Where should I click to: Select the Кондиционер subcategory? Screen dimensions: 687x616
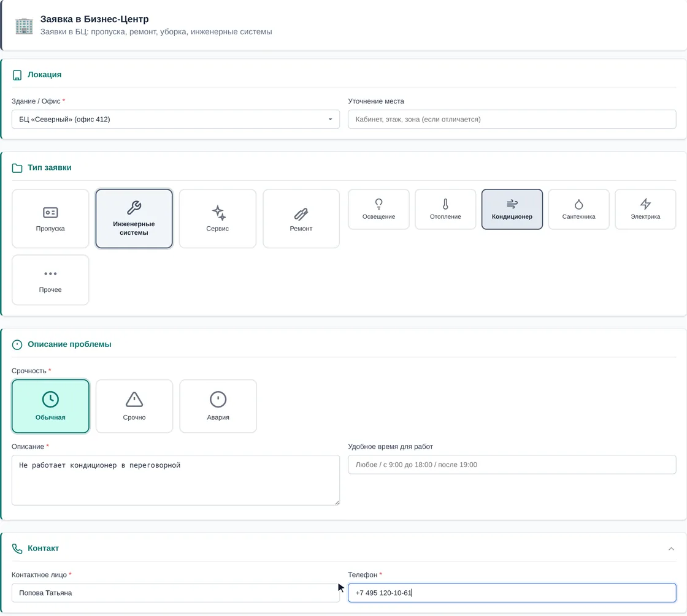(x=512, y=209)
